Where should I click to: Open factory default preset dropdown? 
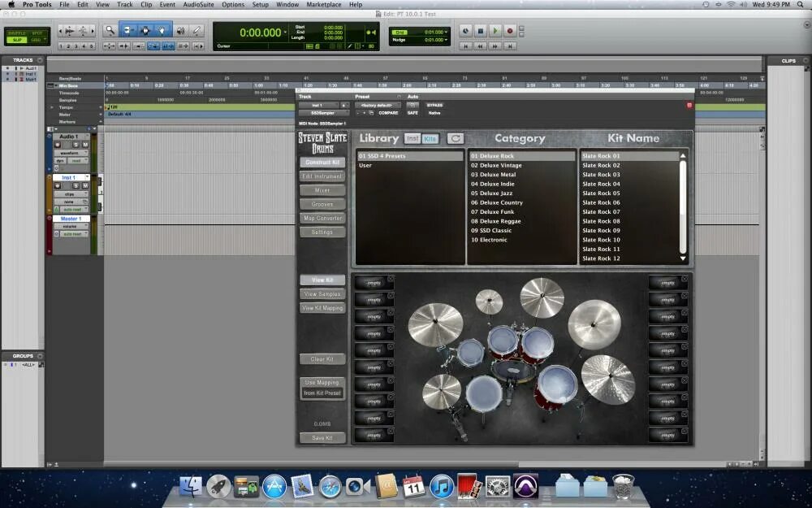[x=378, y=105]
